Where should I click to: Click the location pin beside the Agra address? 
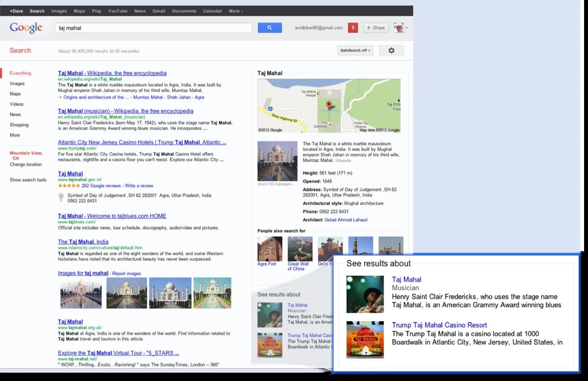[61, 198]
